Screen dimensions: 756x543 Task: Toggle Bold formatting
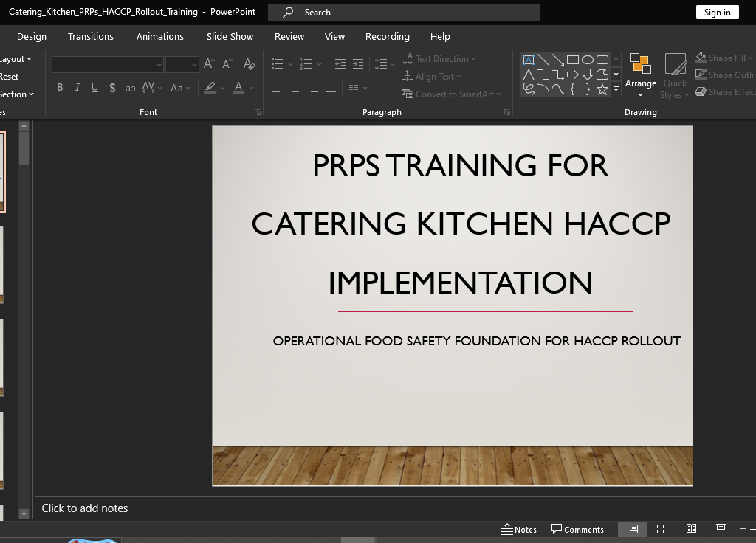60,88
